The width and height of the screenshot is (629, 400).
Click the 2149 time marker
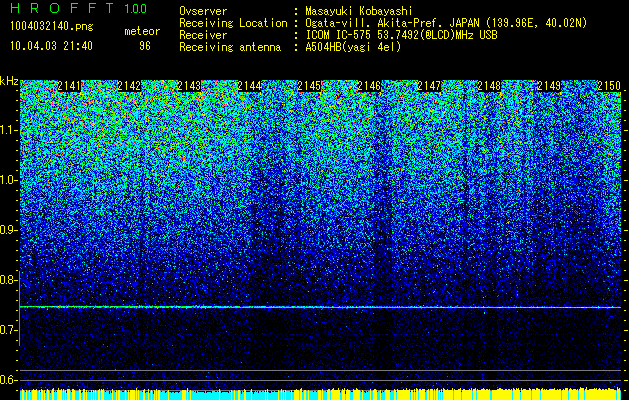coord(549,86)
